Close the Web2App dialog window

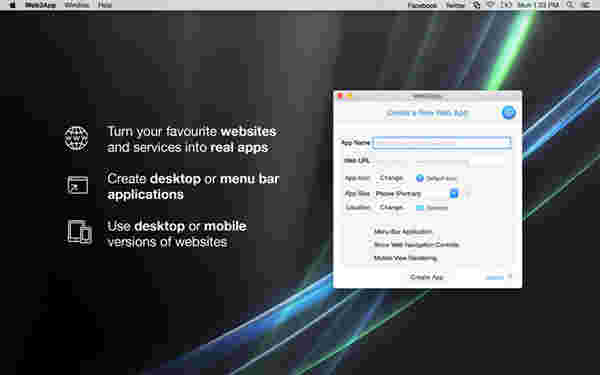pyautogui.click(x=340, y=96)
